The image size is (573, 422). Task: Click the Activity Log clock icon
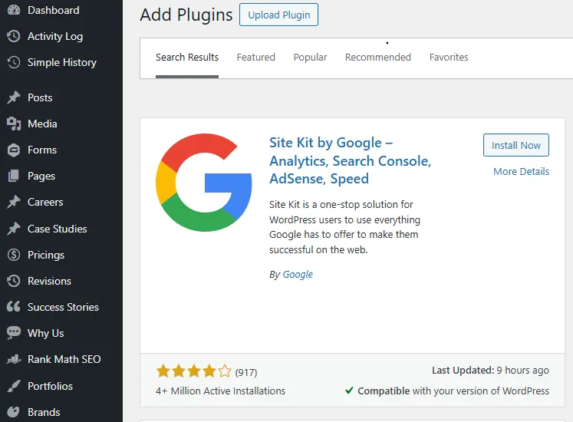coord(14,36)
